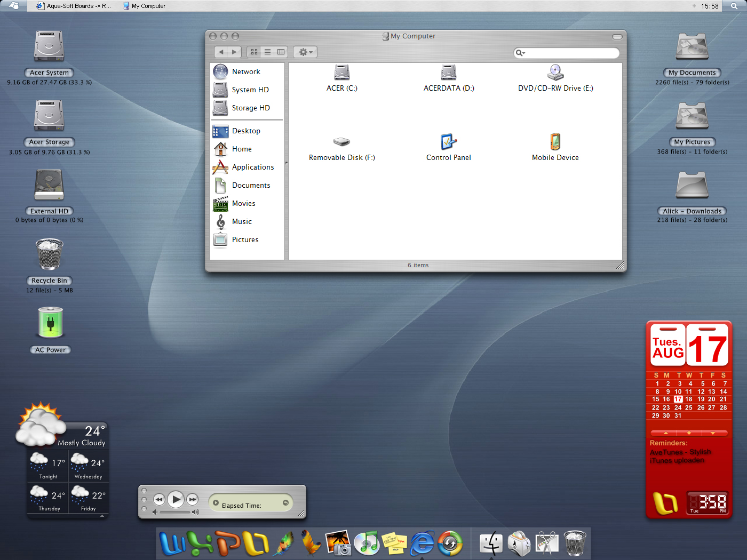Click the My Documents desktop folder
The width and height of the screenshot is (747, 560).
click(692, 46)
